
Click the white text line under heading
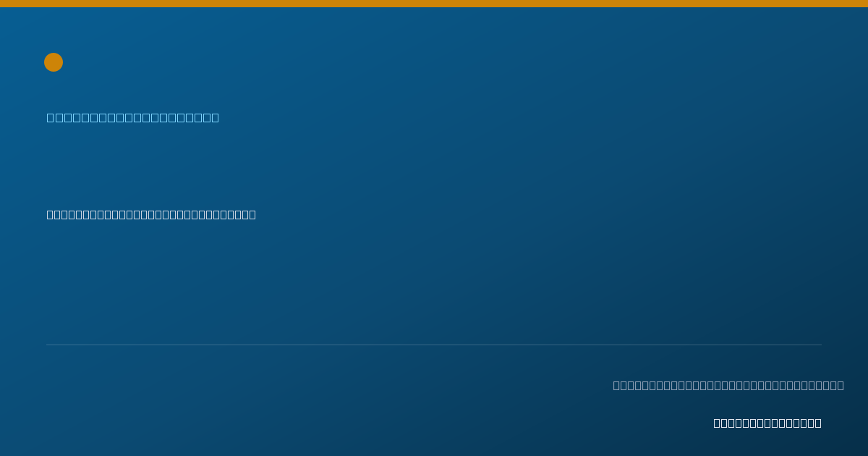(x=151, y=214)
